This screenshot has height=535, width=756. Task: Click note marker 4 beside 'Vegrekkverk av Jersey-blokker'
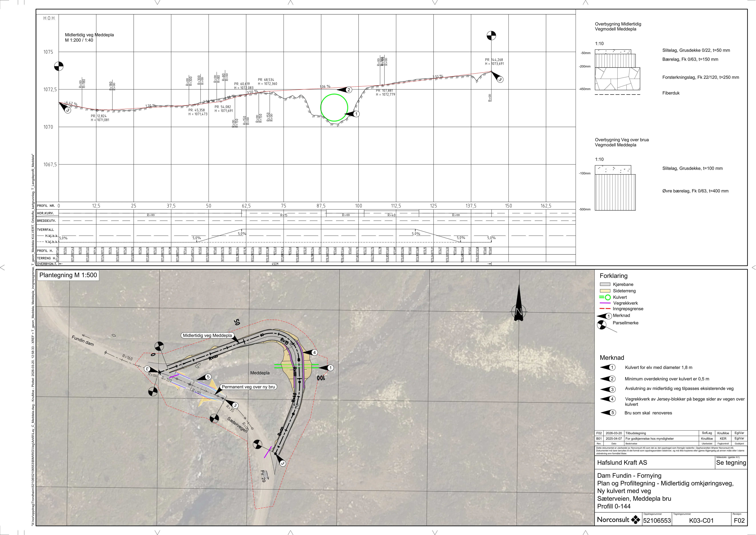(608, 399)
